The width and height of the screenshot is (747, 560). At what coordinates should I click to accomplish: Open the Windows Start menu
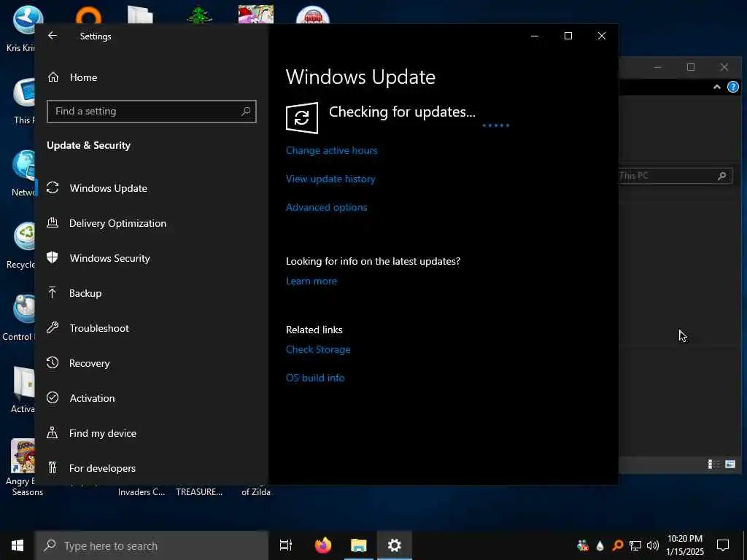(18, 545)
